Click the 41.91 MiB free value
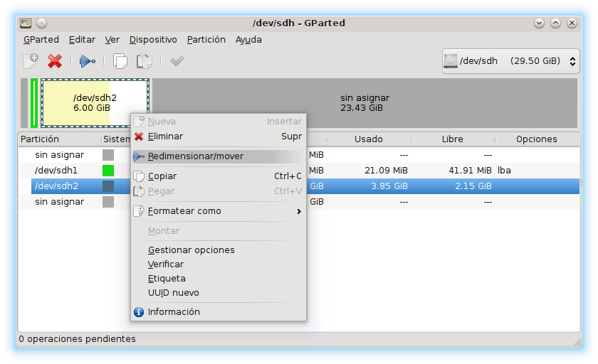 click(x=470, y=171)
